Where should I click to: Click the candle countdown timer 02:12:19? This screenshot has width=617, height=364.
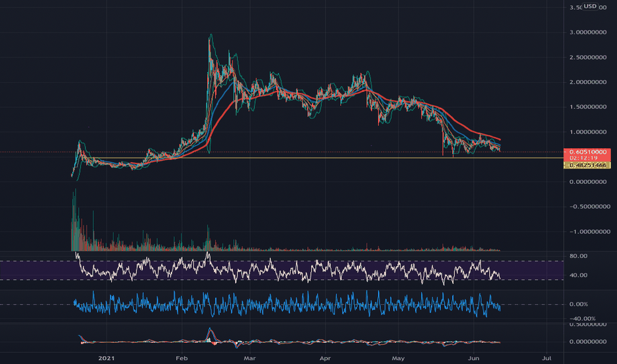[583, 158]
